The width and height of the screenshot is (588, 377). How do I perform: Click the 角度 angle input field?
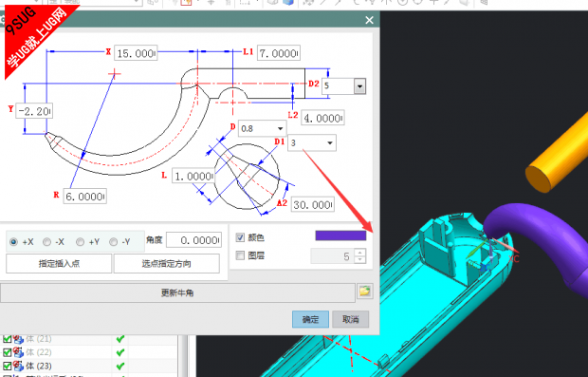(193, 240)
